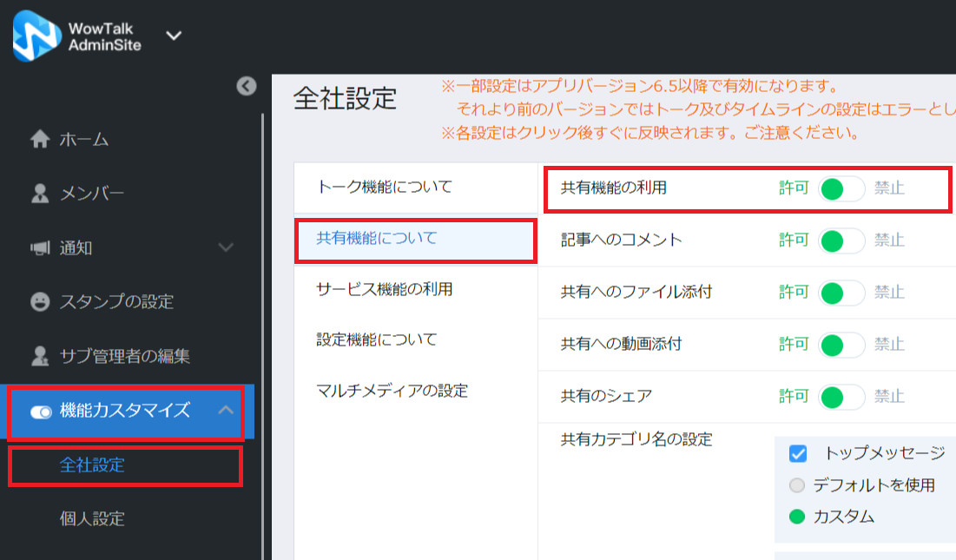This screenshot has height=560, width=956.
Task: Go to 個人設定 in the sidebar
Action: click(x=92, y=519)
